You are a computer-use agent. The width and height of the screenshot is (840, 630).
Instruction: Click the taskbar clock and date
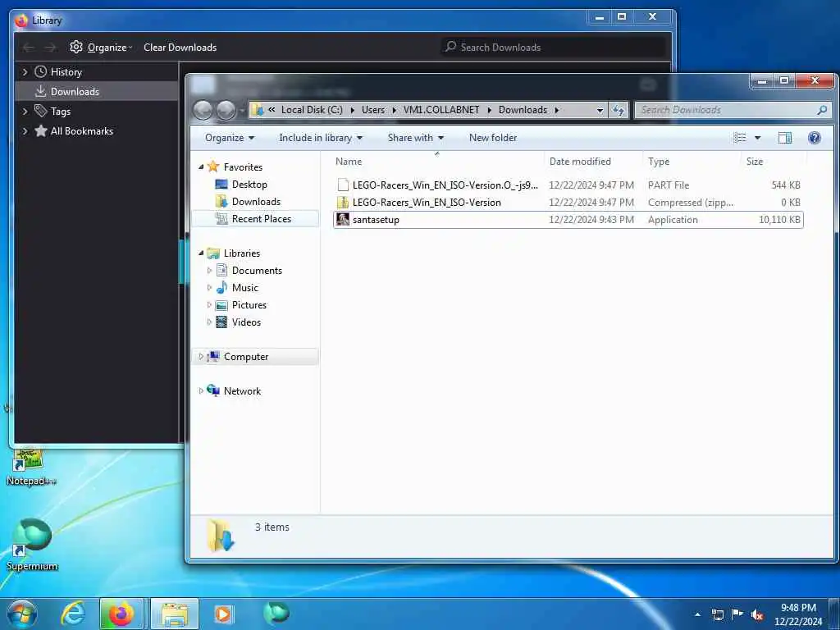tap(798, 614)
